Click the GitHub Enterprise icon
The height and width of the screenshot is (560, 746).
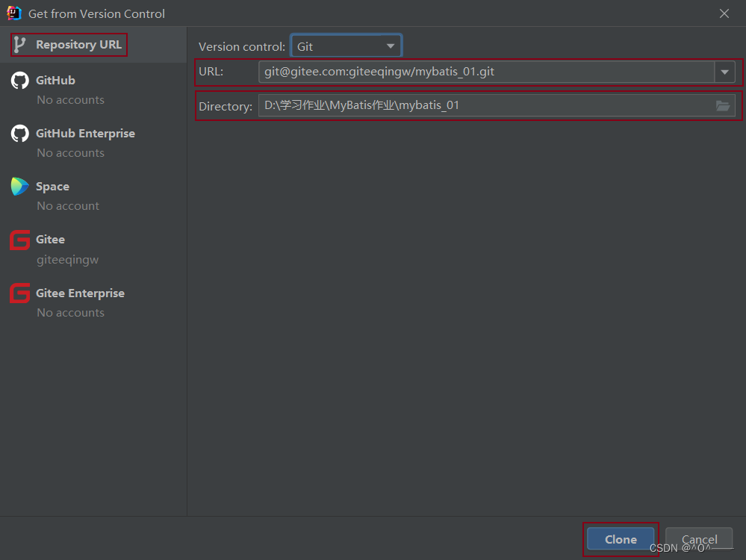[19, 134]
